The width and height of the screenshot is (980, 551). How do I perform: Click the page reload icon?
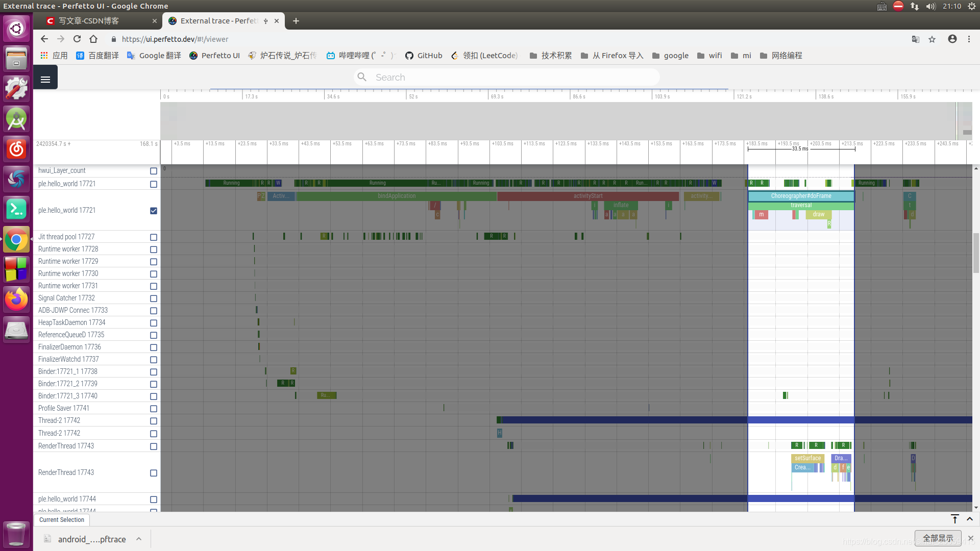(77, 39)
